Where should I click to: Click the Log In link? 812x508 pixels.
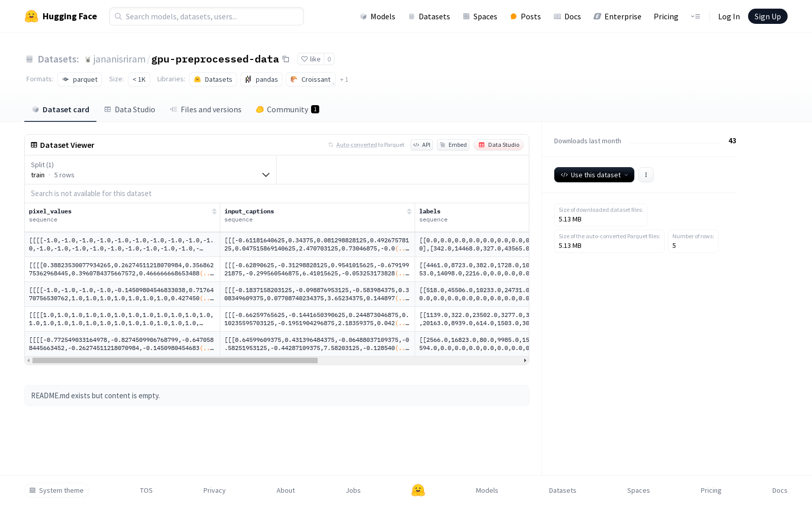[729, 16]
